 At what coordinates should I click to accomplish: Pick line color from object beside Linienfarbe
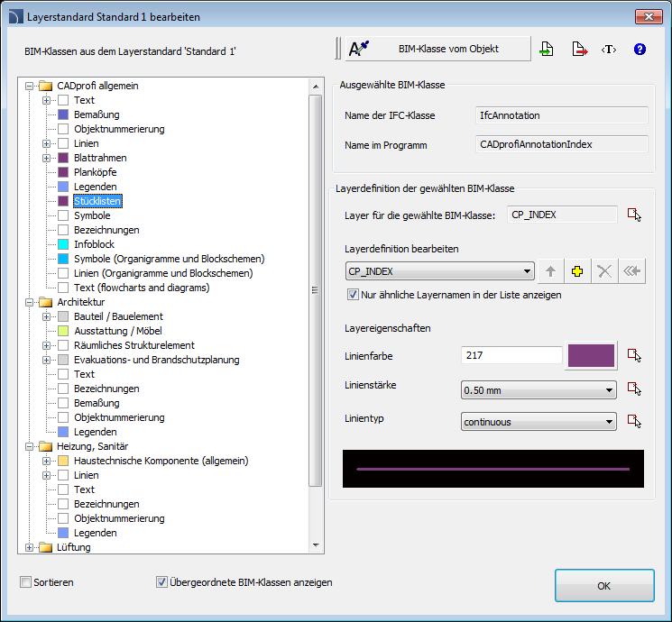[635, 355]
